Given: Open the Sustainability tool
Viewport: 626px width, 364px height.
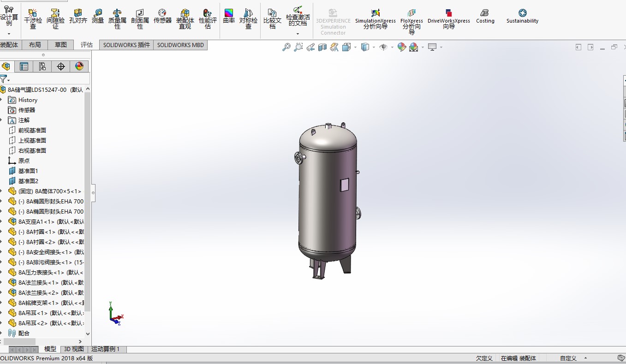Looking at the screenshot, I should (522, 17).
